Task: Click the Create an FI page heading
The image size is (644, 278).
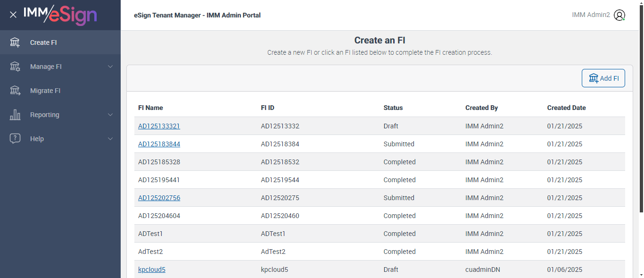Action: point(380,40)
